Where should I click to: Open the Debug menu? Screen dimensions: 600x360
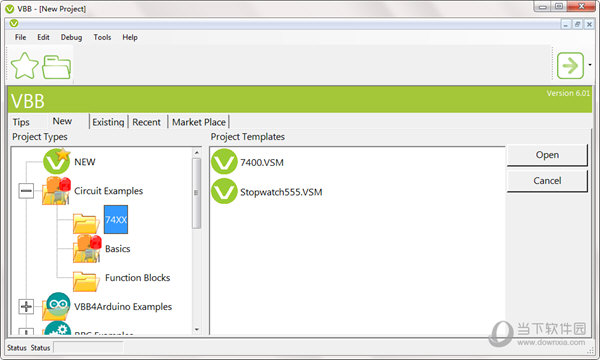[x=71, y=37]
